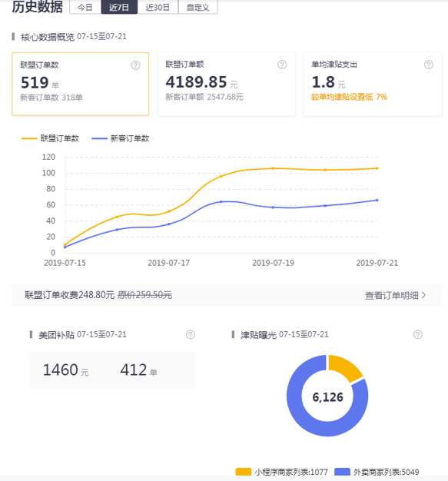Click the yellow 小程序商家列表 legend swatch
This screenshot has width=448, height=481.
coord(244,472)
